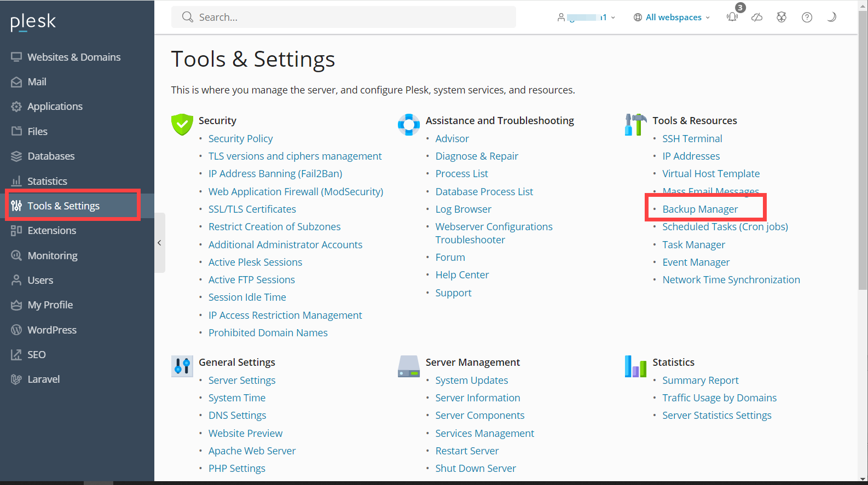Open notifications bell icon
868x485 pixels.
pos(732,17)
